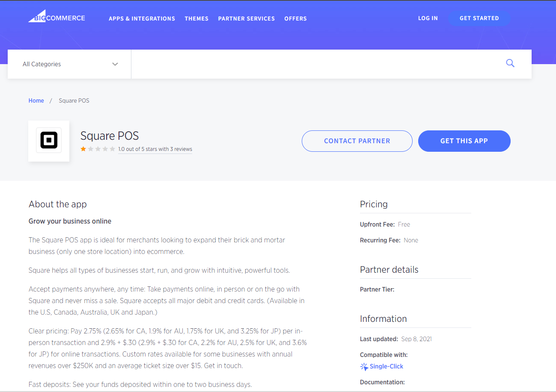The height and width of the screenshot is (392, 556).
Task: Click the Pricing heading
Action: (374, 204)
